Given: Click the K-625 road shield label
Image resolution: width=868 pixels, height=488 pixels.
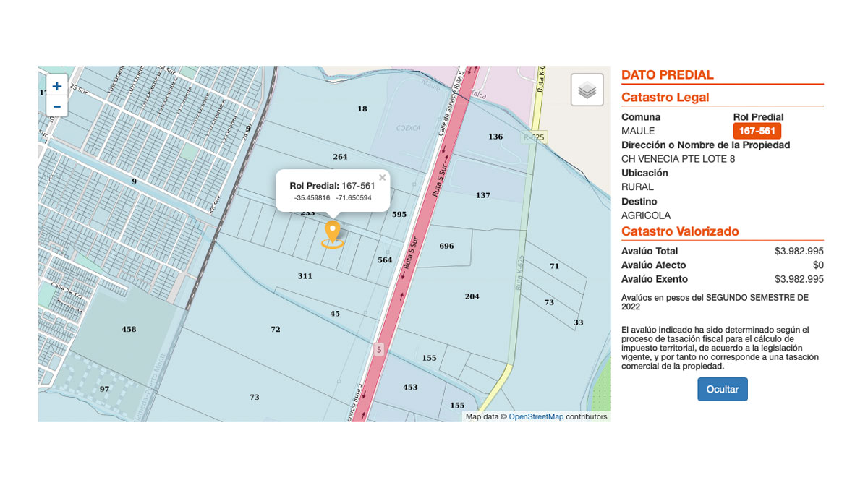Looking at the screenshot, I should [535, 137].
